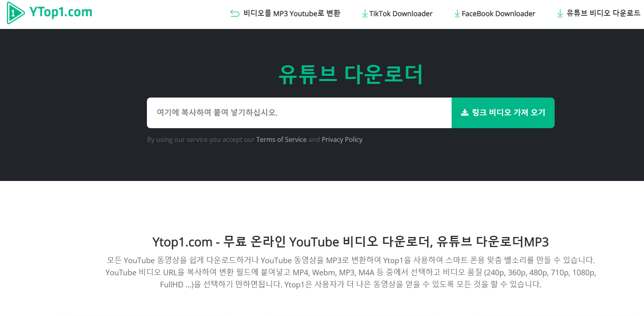Open the Terms of Service link
644x316 pixels.
coord(281,139)
